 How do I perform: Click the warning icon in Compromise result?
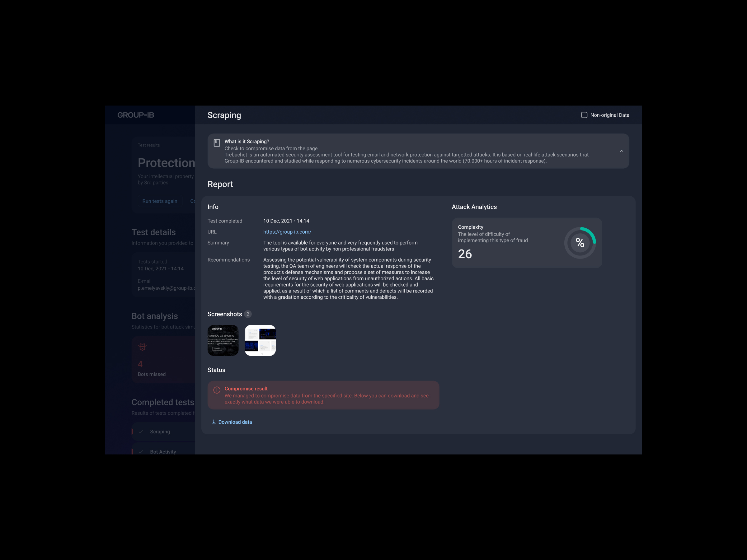click(217, 390)
